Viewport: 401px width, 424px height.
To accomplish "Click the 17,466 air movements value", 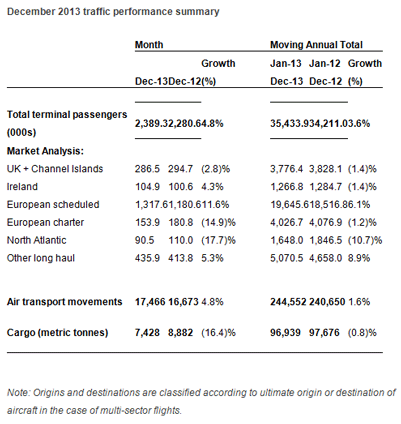I will (x=150, y=302).
